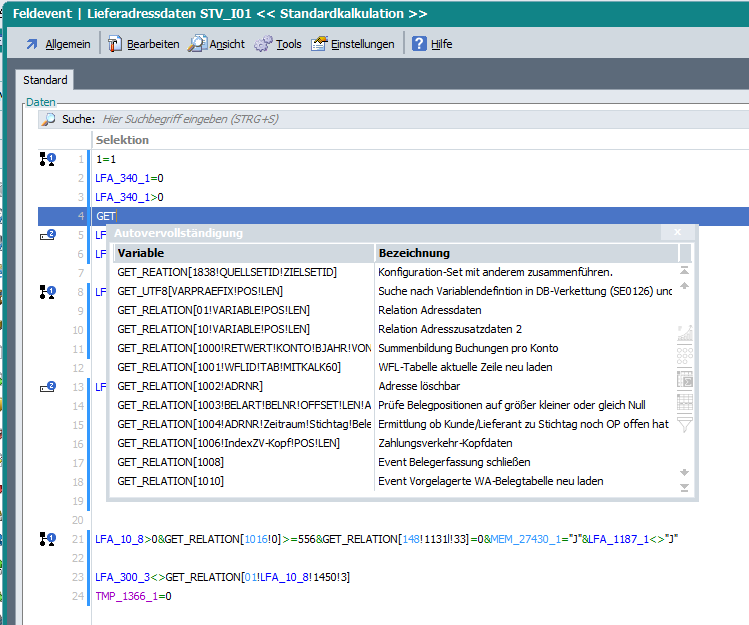Click line 23 containing LFA_300_3 expression
This screenshot has width=749, height=625.
click(x=236, y=577)
